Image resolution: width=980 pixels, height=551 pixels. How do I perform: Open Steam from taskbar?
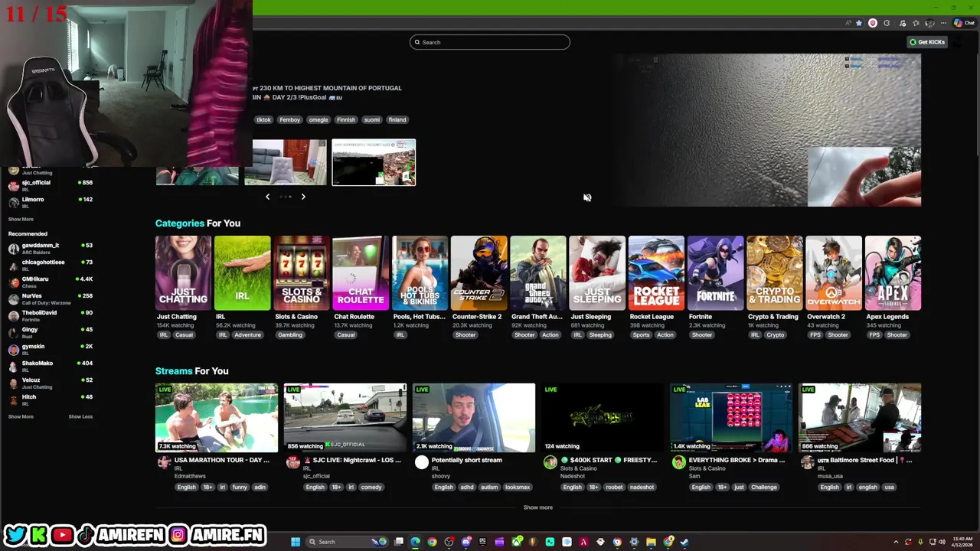(684, 542)
